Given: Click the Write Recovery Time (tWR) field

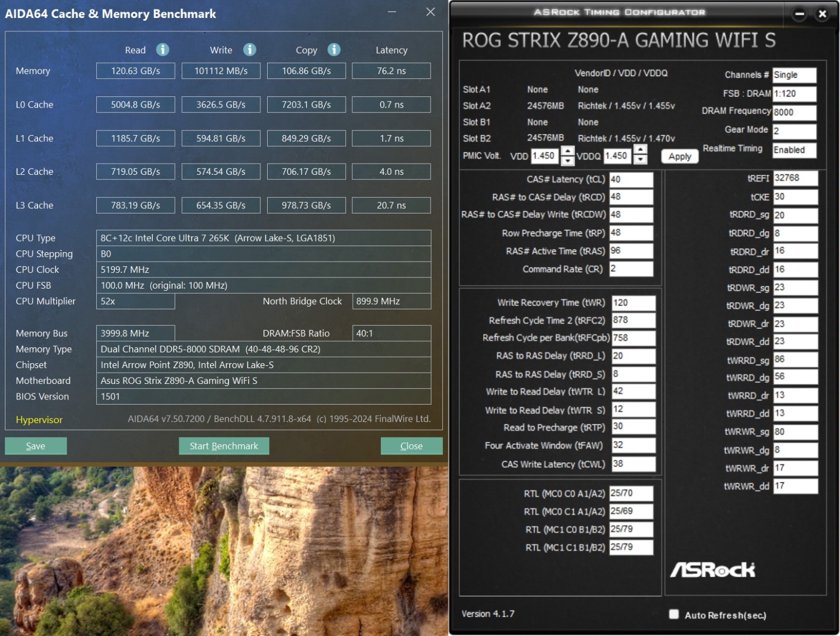Looking at the screenshot, I should pos(633,303).
